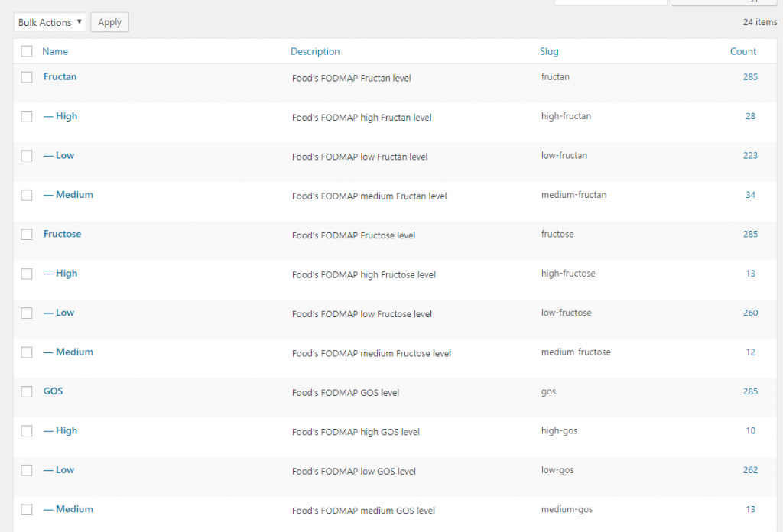Open the Fructose term for editing
783x532 pixels.
[62, 234]
